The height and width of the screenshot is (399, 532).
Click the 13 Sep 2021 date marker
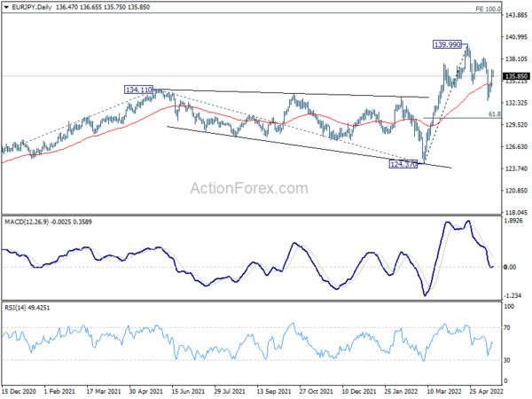274,391
